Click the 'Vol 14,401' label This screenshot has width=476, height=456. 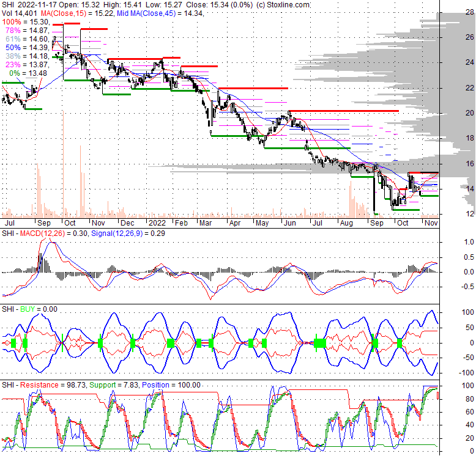tap(20, 13)
